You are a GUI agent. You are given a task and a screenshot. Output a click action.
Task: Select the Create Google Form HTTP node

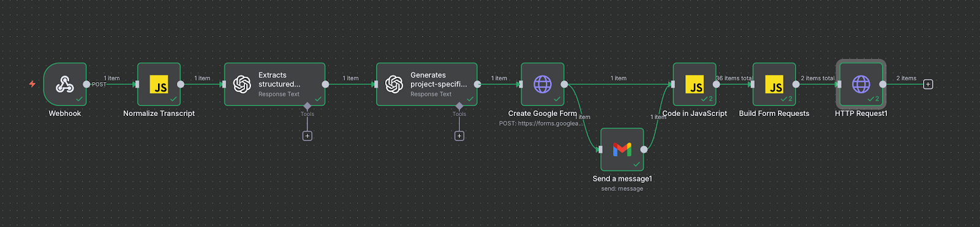coord(543,84)
